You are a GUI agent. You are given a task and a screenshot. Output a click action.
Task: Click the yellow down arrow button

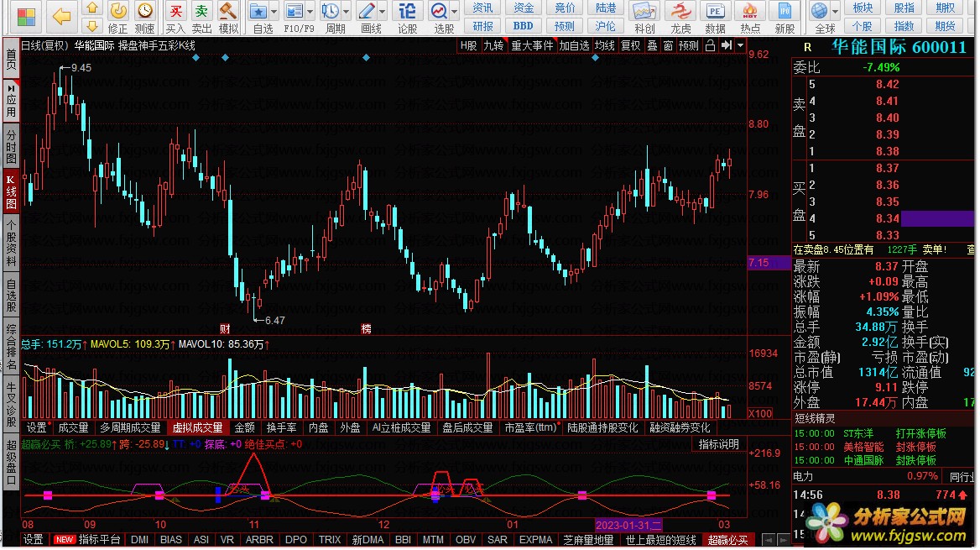tap(92, 26)
